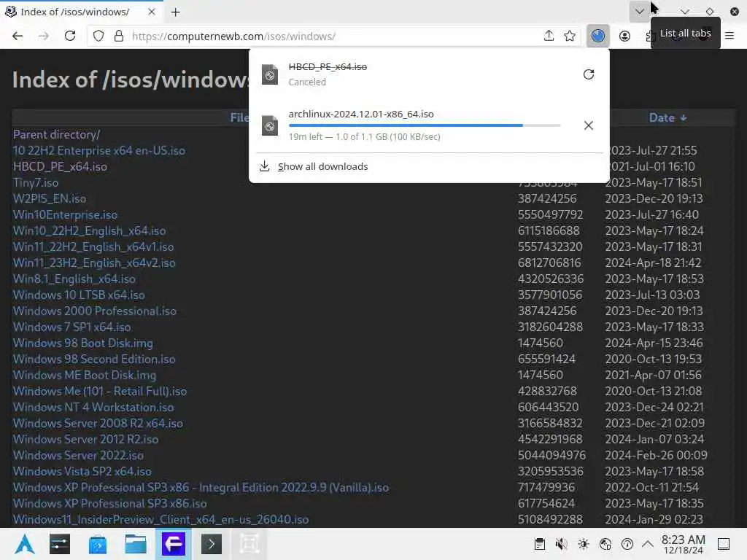Select Win10_22H2_English_x64.iso
Image resolution: width=747 pixels, height=560 pixels.
90,231
